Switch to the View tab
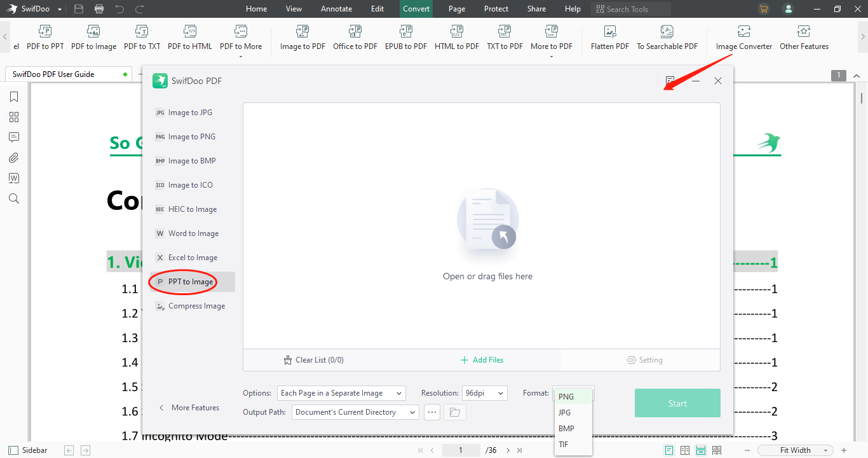Screen dimensions: 868x458 click(294, 9)
